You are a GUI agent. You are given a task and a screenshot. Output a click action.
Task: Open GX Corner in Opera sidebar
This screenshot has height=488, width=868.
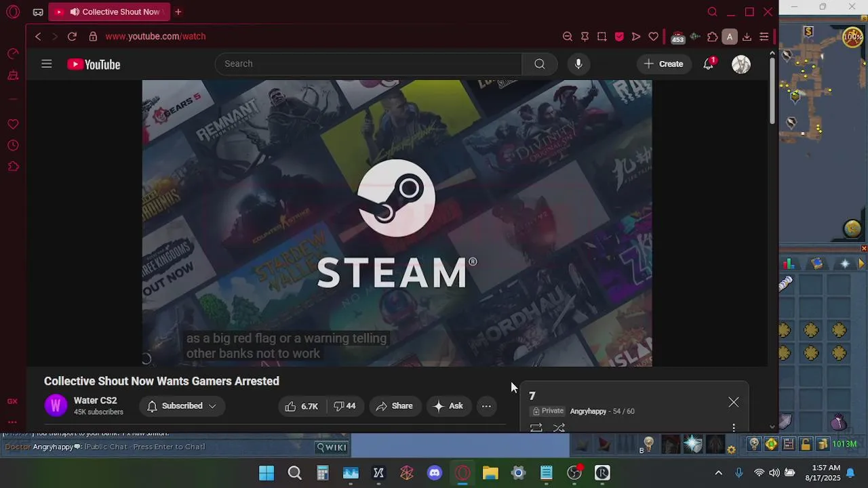(12, 401)
